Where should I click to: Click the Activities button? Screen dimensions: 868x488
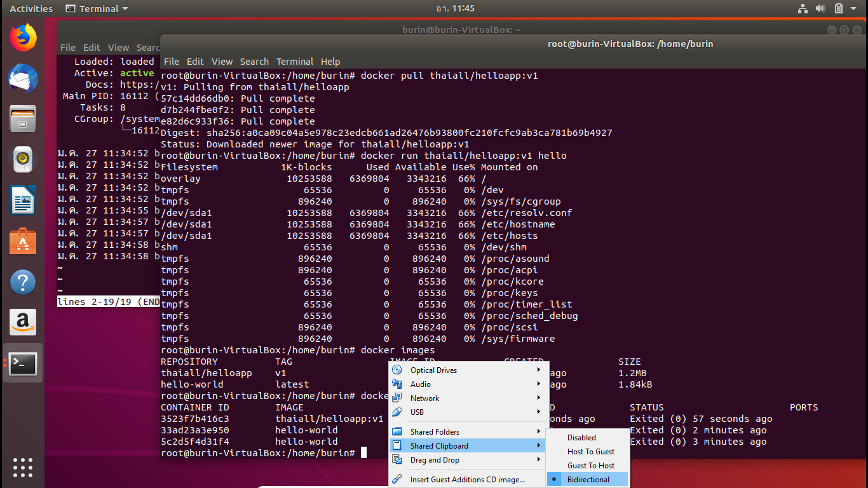pos(31,9)
